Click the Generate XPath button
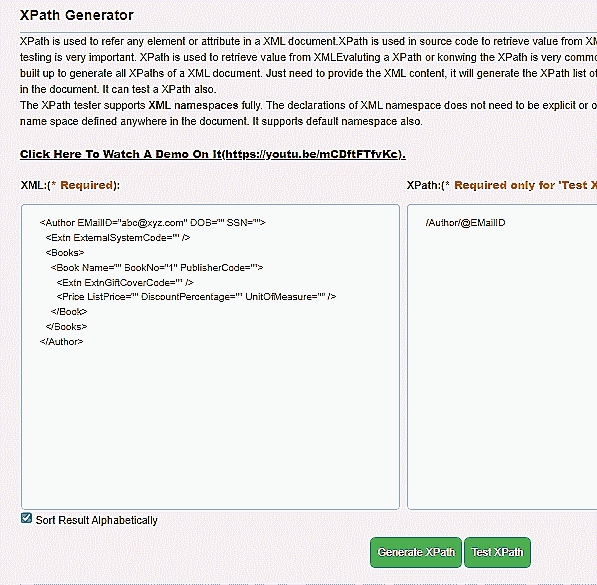This screenshot has height=585, width=597. [x=416, y=552]
